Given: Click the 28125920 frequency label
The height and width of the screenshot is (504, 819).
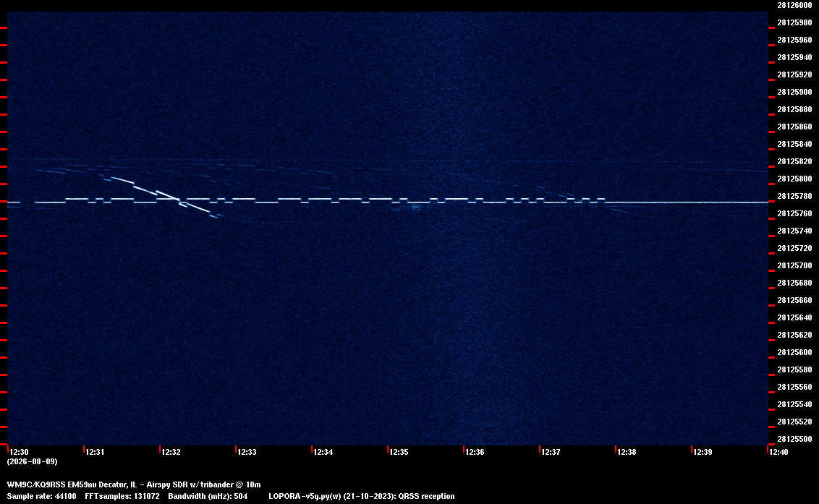Looking at the screenshot, I should 794,74.
